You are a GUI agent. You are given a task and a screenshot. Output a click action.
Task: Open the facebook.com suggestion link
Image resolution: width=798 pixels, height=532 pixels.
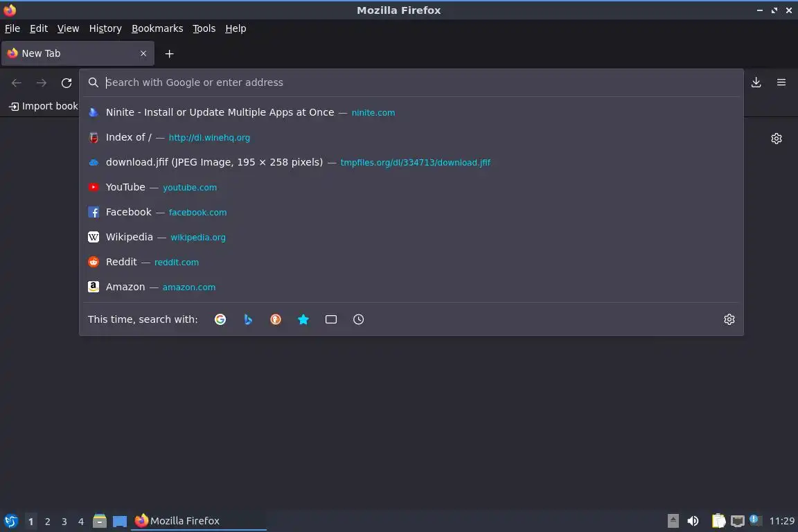point(197,212)
